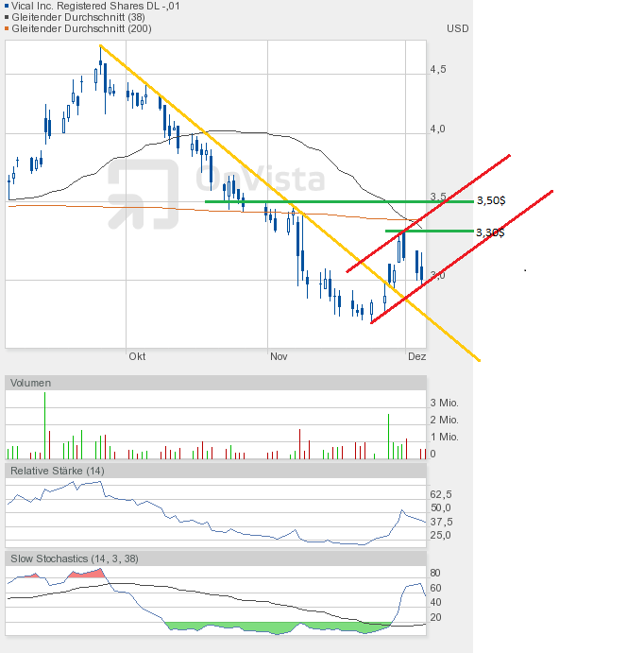Select the Dez month marker
The width and height of the screenshot is (644, 653).
pos(416,357)
